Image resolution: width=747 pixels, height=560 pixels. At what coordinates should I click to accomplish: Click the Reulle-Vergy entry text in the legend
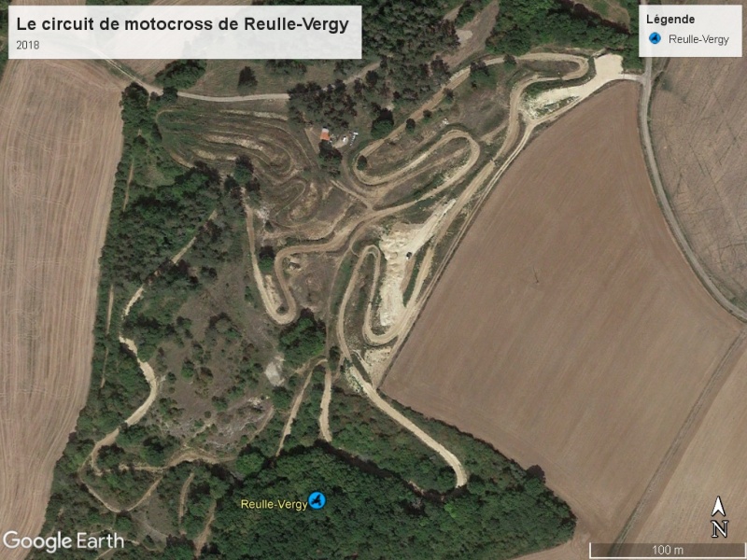pyautogui.click(x=698, y=39)
